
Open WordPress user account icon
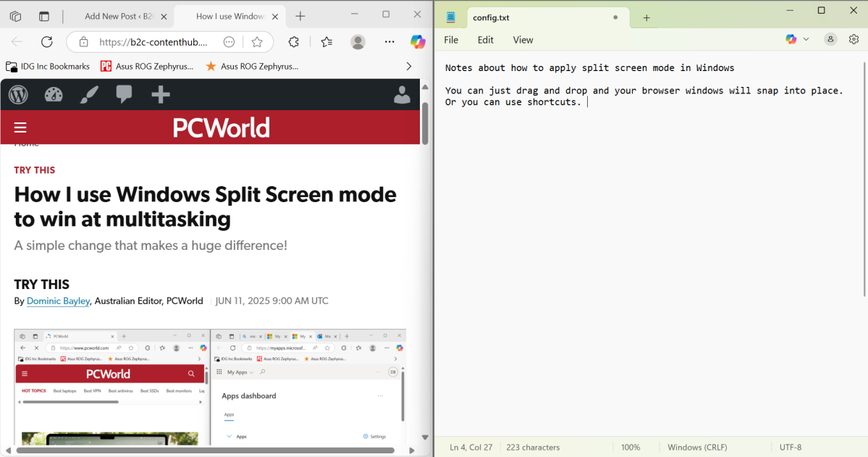tap(402, 95)
